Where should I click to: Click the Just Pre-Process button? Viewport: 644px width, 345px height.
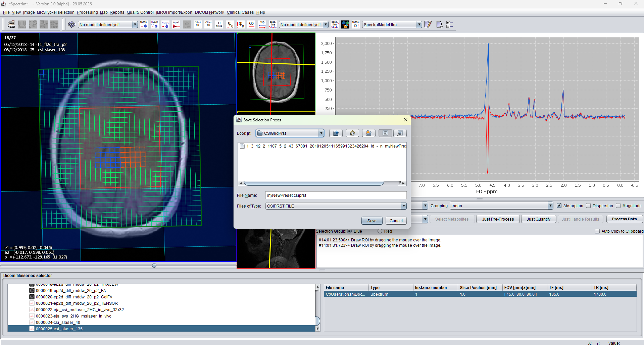498,219
